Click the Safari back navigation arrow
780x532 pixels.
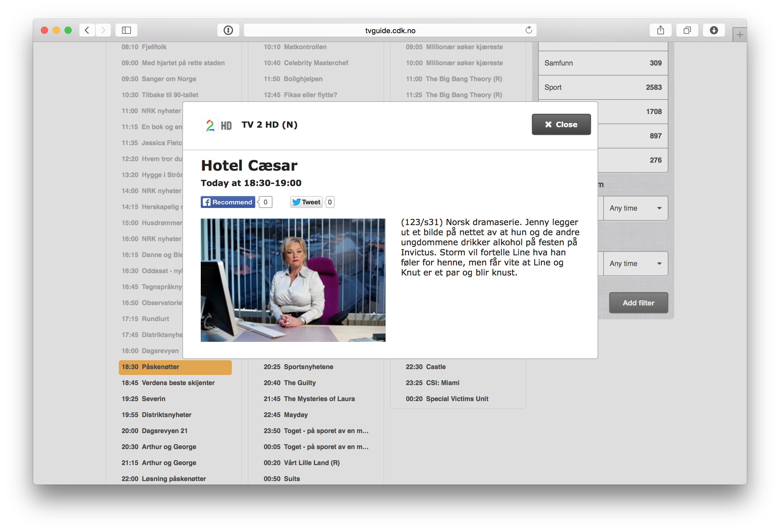coord(87,30)
